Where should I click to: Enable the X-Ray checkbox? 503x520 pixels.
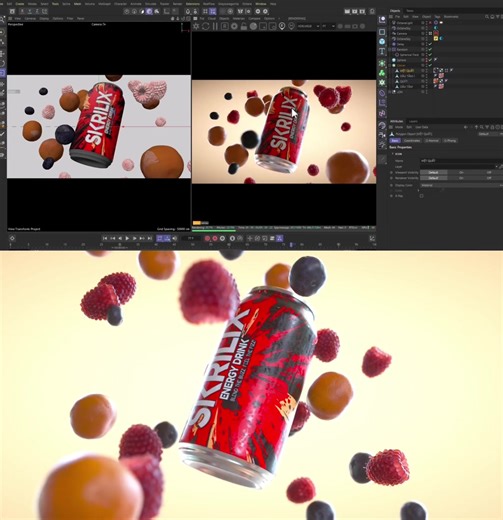coord(421,196)
